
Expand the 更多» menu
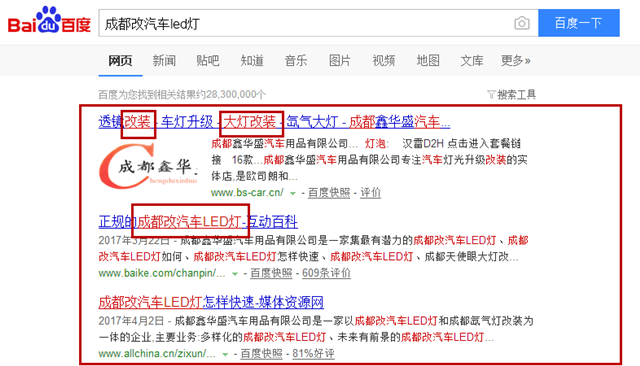516,61
